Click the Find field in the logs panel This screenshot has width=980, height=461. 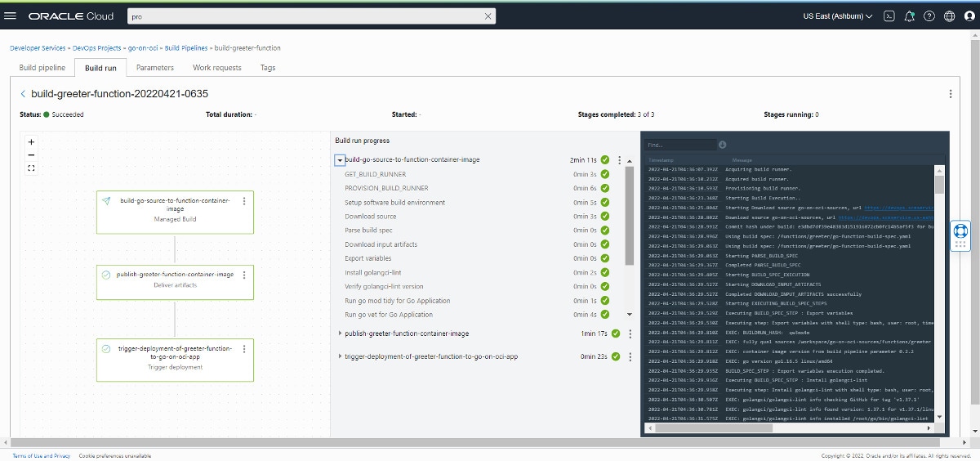(x=679, y=145)
